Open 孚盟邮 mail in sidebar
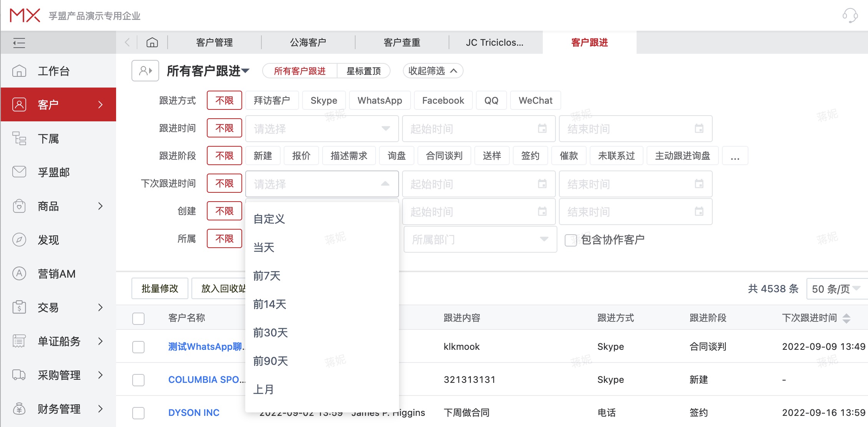This screenshot has height=427, width=868. (54, 172)
